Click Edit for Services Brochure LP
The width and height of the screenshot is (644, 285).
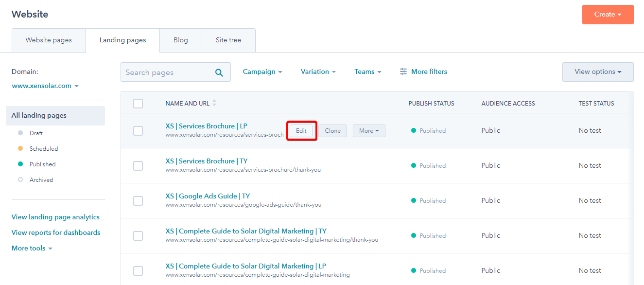coord(301,131)
